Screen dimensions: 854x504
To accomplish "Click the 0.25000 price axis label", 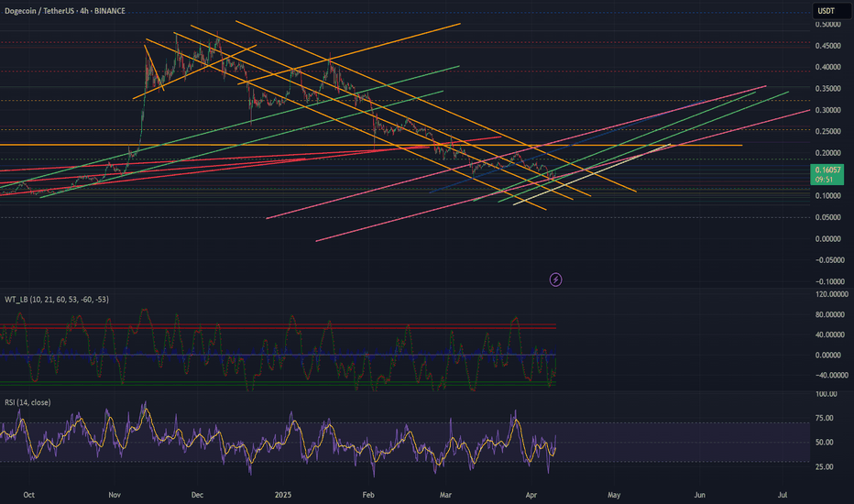I will (x=827, y=131).
